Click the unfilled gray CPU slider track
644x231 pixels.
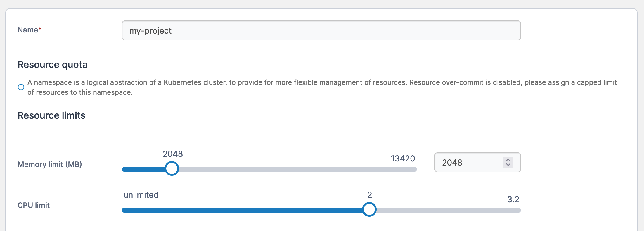click(x=447, y=210)
